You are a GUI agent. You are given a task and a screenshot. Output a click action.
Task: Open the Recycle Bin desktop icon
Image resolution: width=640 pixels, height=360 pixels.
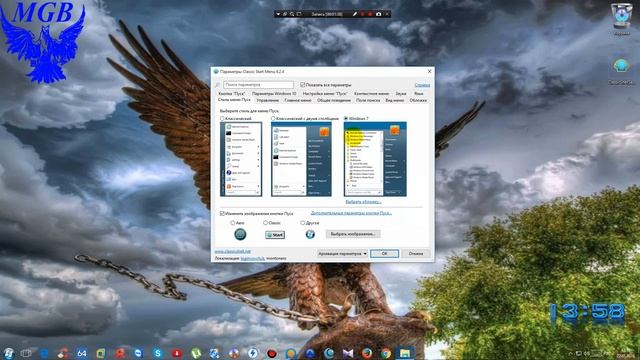[x=621, y=18]
